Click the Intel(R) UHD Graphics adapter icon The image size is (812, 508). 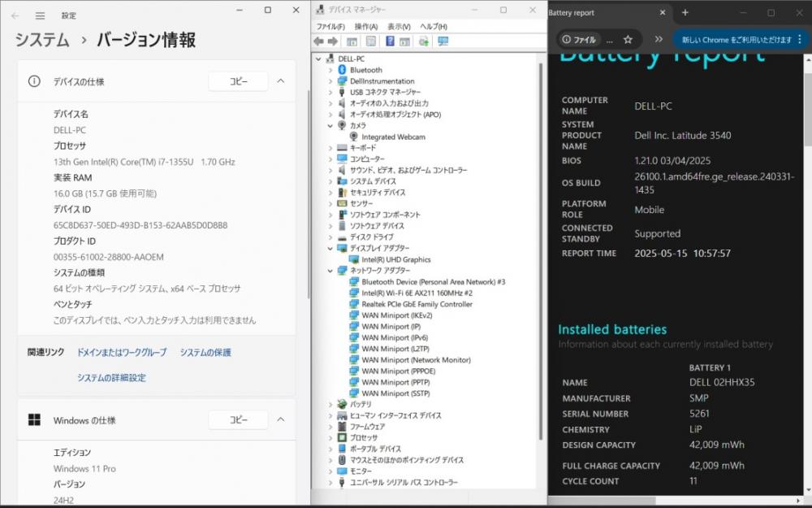point(354,259)
